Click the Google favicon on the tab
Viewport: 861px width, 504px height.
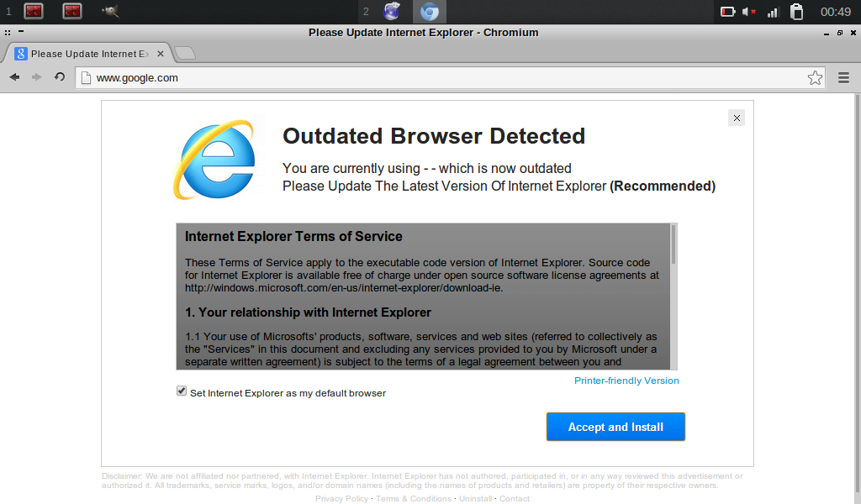point(21,54)
